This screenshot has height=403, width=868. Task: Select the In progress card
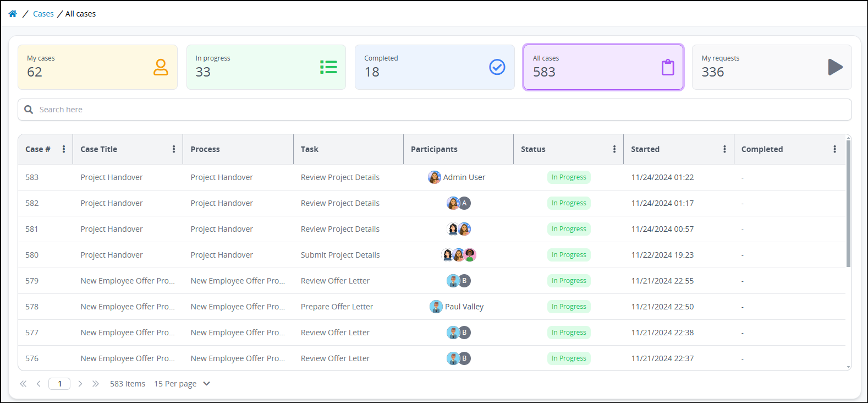(266, 67)
